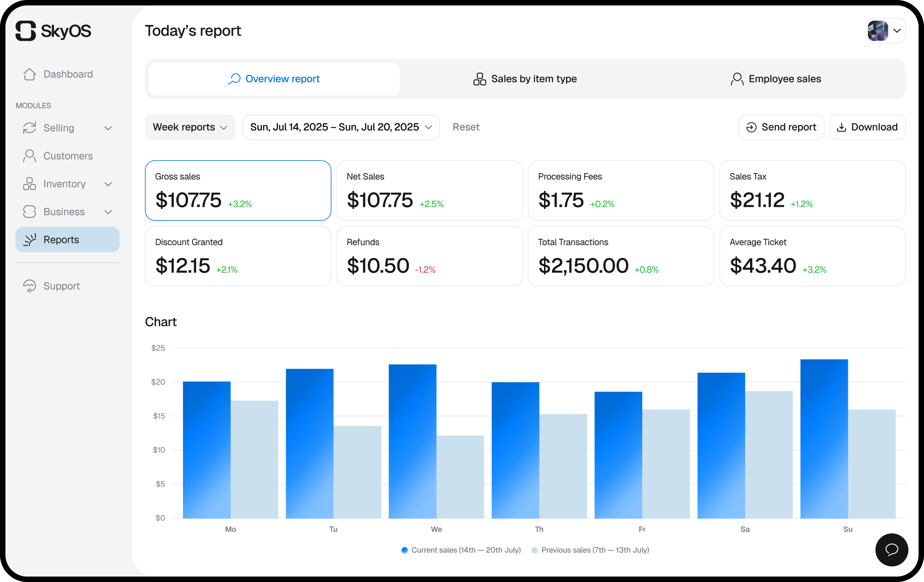
Task: Click the Reports sparkle icon
Action: 29,240
